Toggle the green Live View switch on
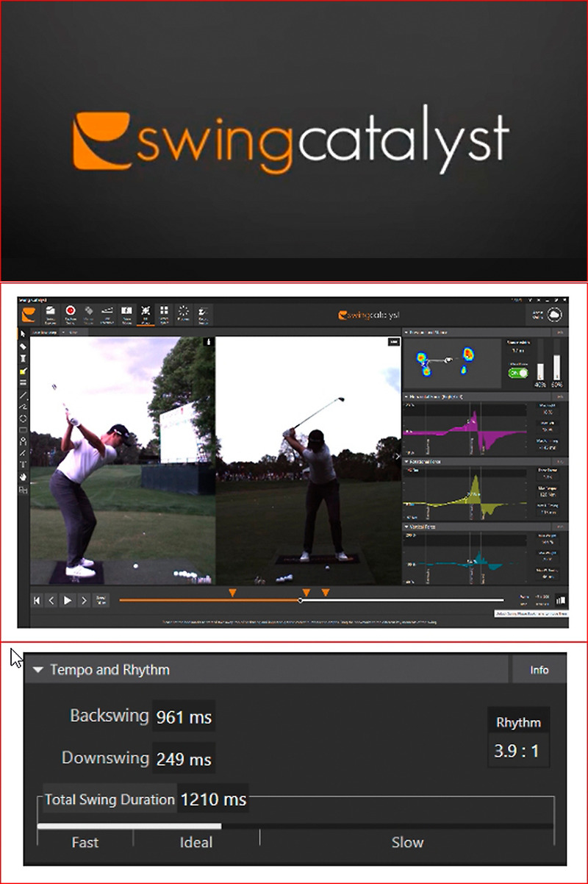 517,372
